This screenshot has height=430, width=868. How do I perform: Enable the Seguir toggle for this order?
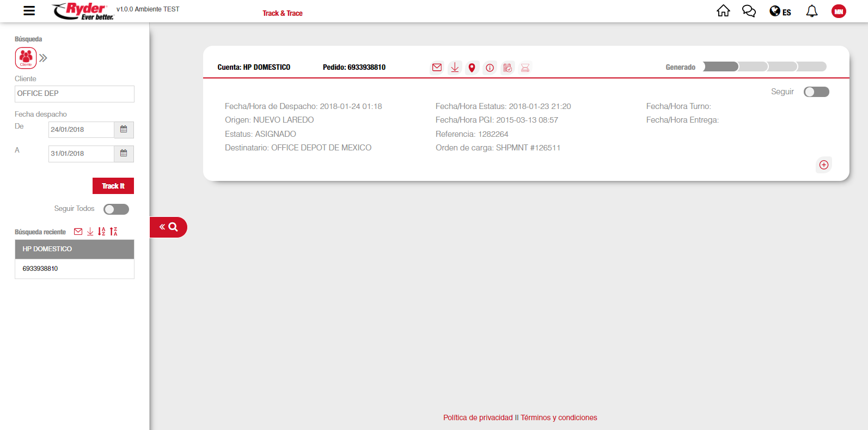coord(816,92)
